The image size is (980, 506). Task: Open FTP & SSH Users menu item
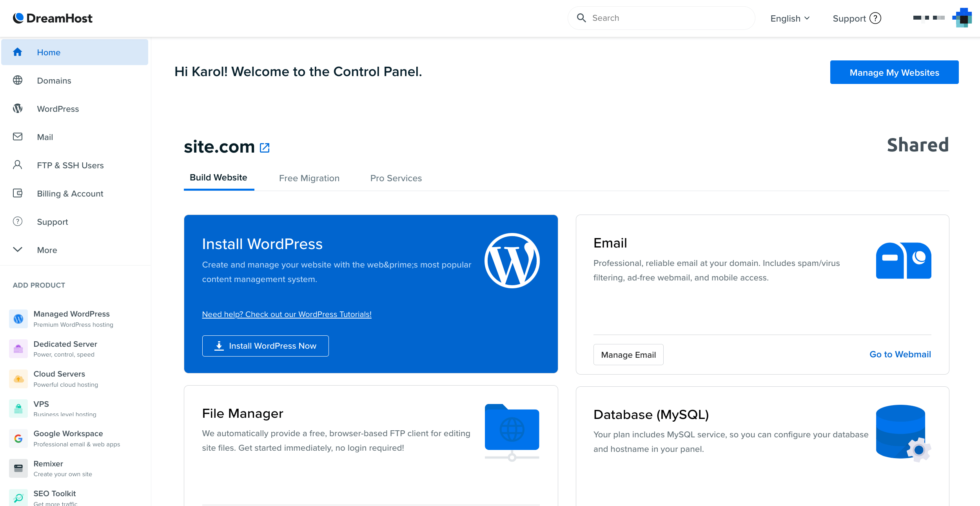(74, 165)
